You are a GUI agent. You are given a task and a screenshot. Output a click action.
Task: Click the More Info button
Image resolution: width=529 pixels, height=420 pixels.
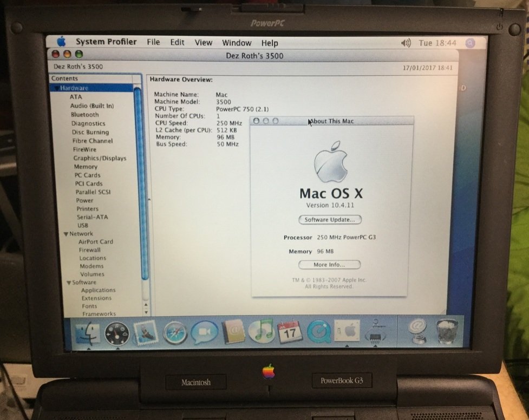click(329, 265)
